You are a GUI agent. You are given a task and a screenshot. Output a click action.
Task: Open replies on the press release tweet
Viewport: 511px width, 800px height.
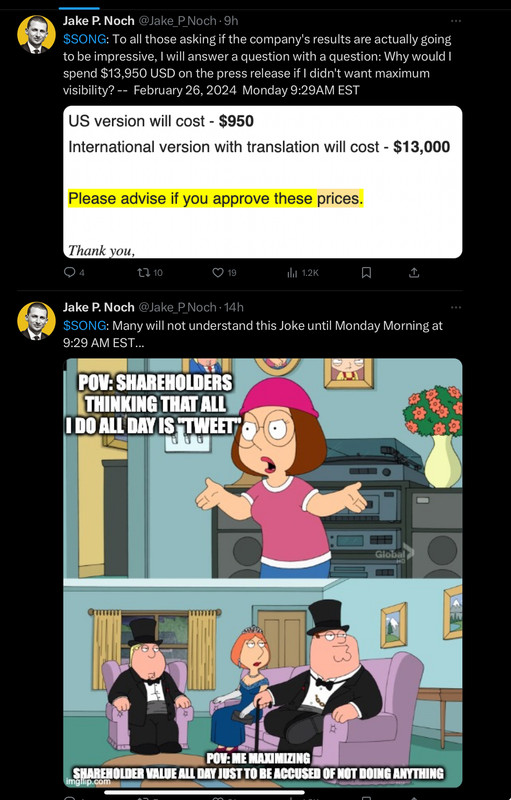pyautogui.click(x=74, y=273)
